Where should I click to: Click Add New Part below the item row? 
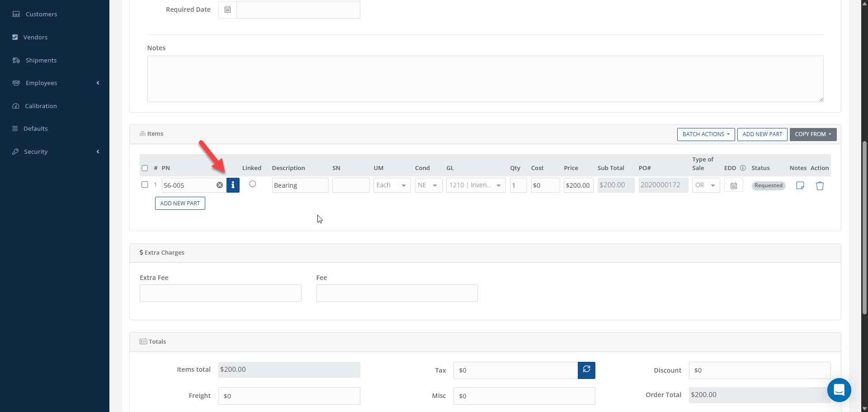pos(180,203)
